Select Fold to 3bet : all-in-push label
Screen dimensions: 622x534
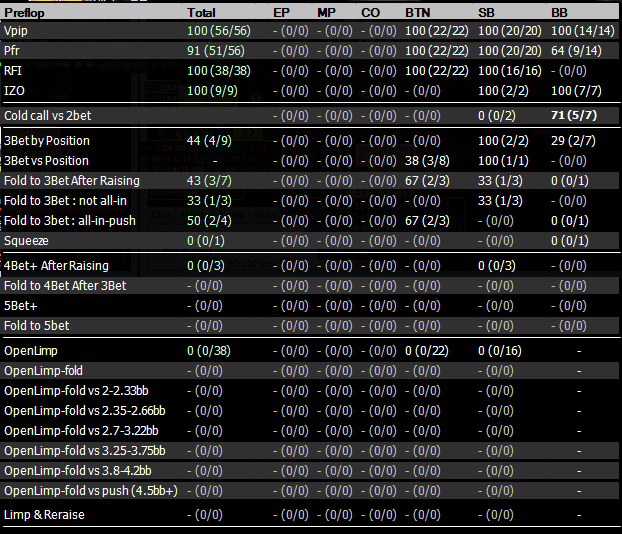tap(70, 221)
